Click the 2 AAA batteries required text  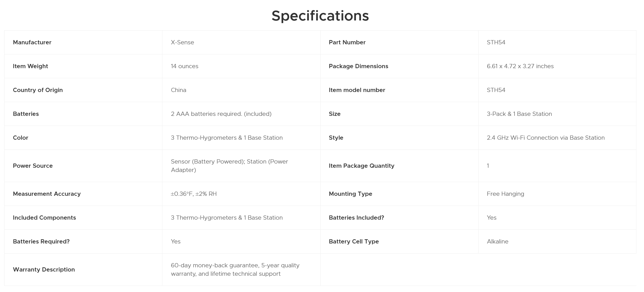pyautogui.click(x=221, y=114)
